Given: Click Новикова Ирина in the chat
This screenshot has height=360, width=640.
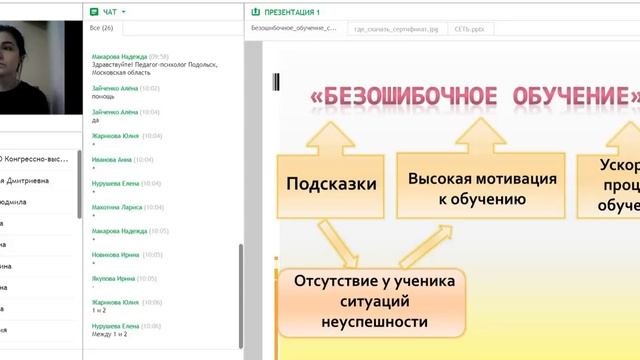Looking at the screenshot, I should click(115, 255).
